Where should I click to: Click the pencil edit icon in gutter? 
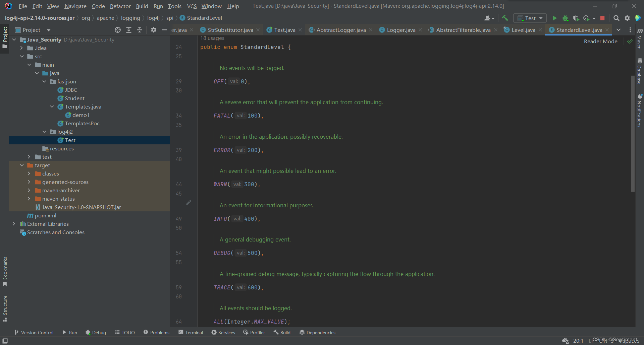(189, 202)
